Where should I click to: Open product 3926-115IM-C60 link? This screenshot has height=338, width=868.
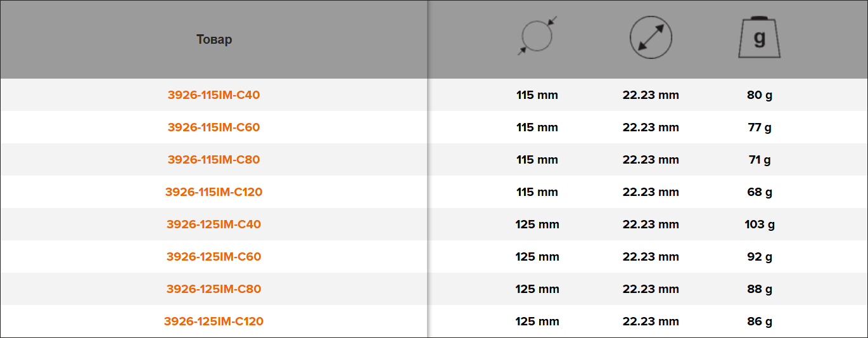click(214, 127)
